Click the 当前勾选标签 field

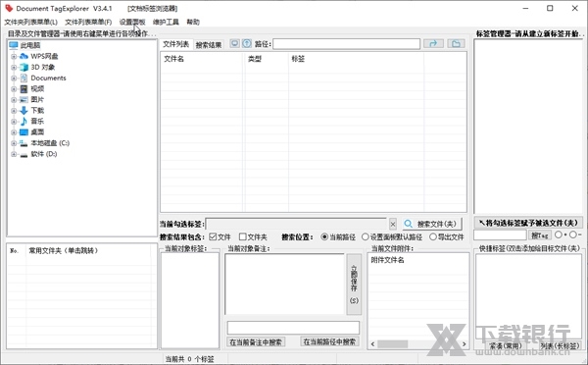pyautogui.click(x=296, y=224)
